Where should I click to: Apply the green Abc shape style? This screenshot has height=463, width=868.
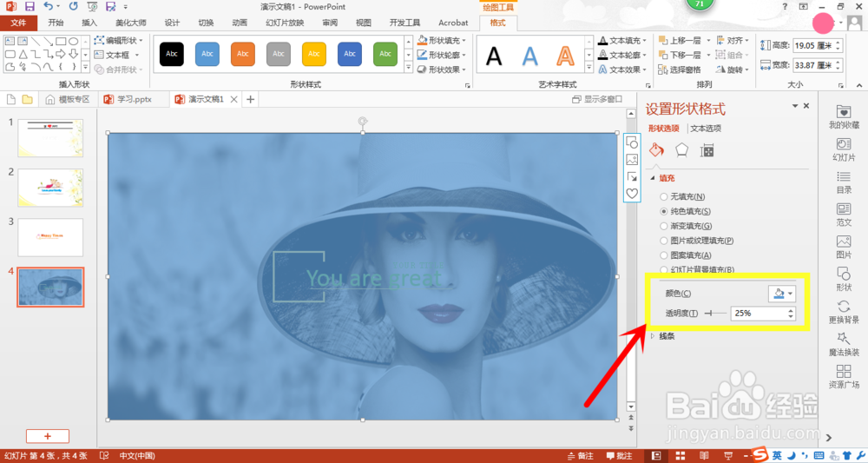[385, 54]
